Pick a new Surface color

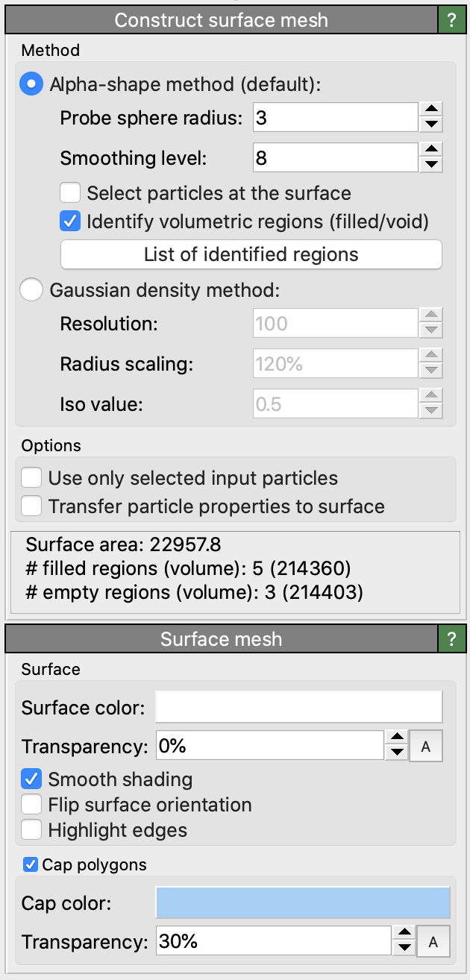point(298,707)
